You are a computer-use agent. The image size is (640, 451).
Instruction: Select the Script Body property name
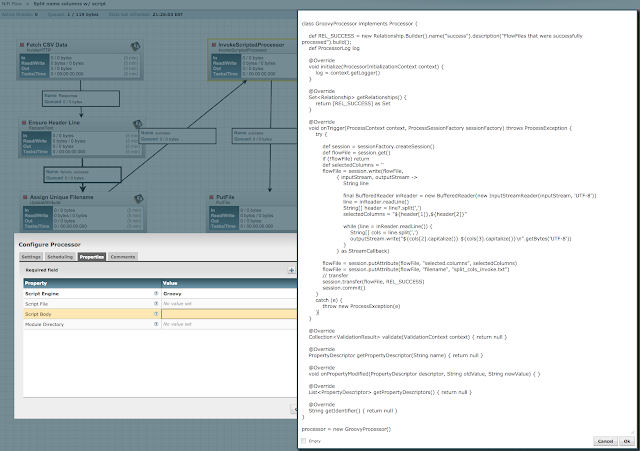click(x=38, y=314)
